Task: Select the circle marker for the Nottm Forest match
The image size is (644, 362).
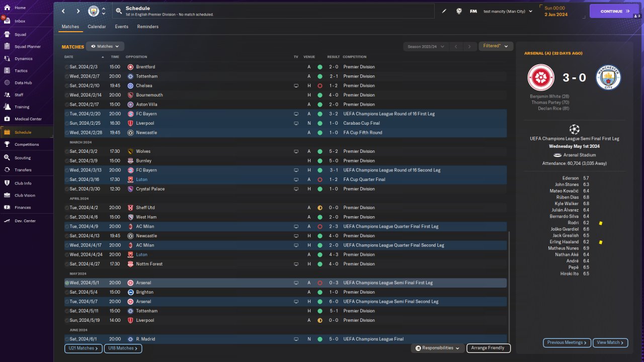Action: (x=67, y=264)
